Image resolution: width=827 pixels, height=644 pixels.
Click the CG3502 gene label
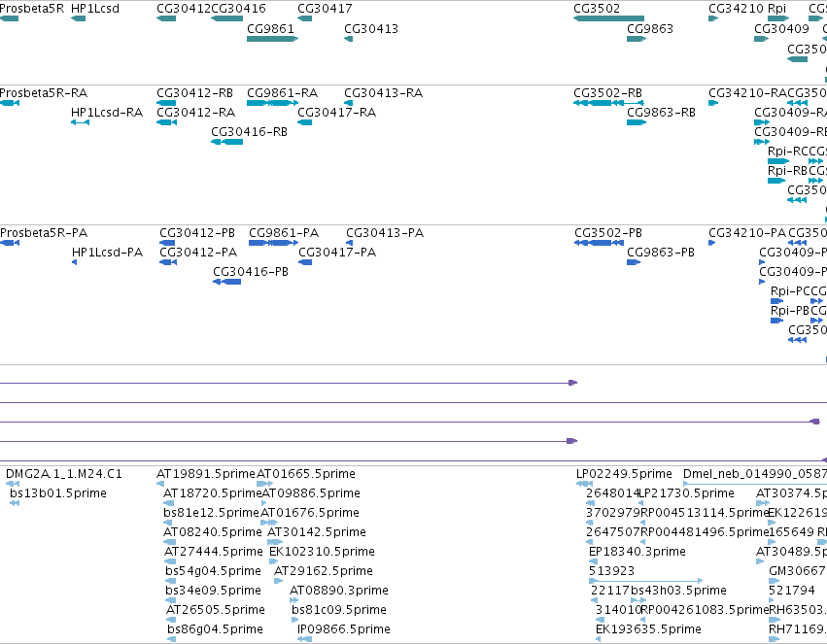tap(597, 9)
